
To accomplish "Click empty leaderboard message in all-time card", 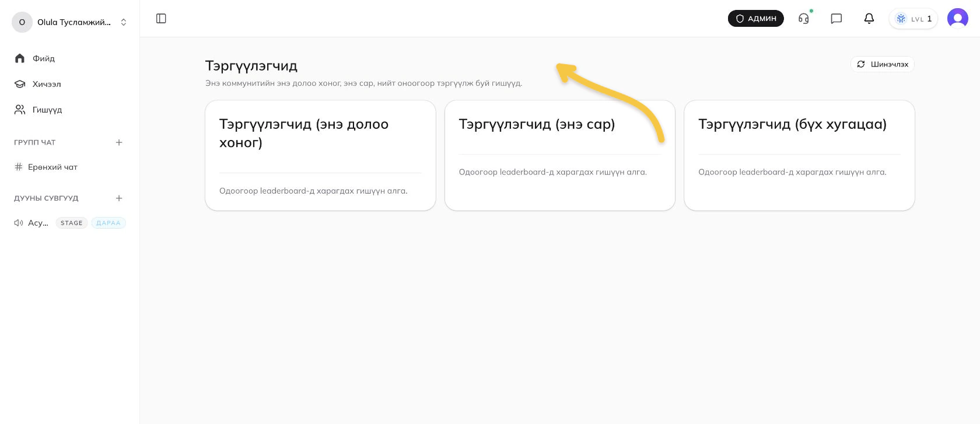I will click(x=792, y=172).
